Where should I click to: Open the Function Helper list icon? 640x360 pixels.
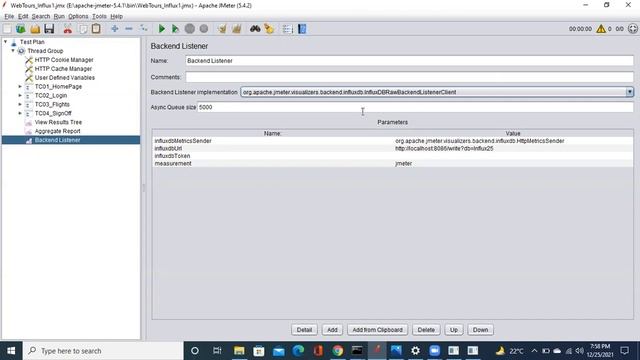pyautogui.click(x=288, y=29)
